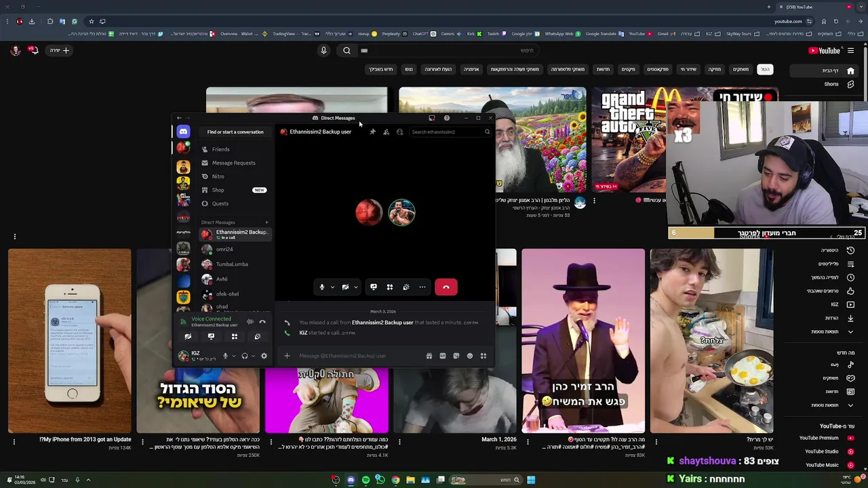
Task: Add friends to DM icon
Action: 386,132
